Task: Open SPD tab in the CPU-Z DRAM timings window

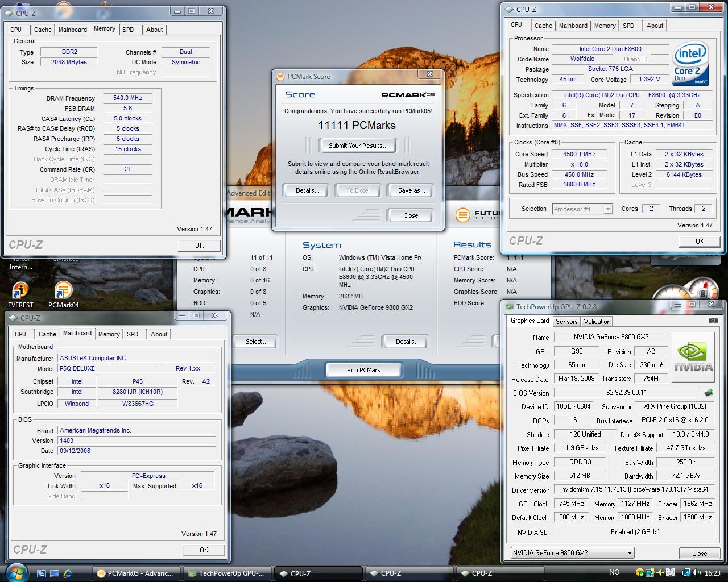Action: coord(128,30)
